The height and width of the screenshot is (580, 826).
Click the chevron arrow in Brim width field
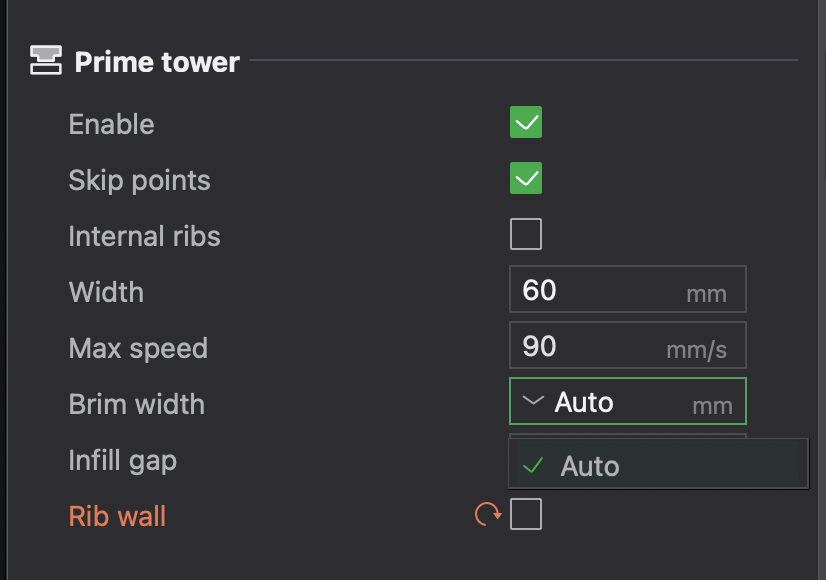[x=533, y=401]
